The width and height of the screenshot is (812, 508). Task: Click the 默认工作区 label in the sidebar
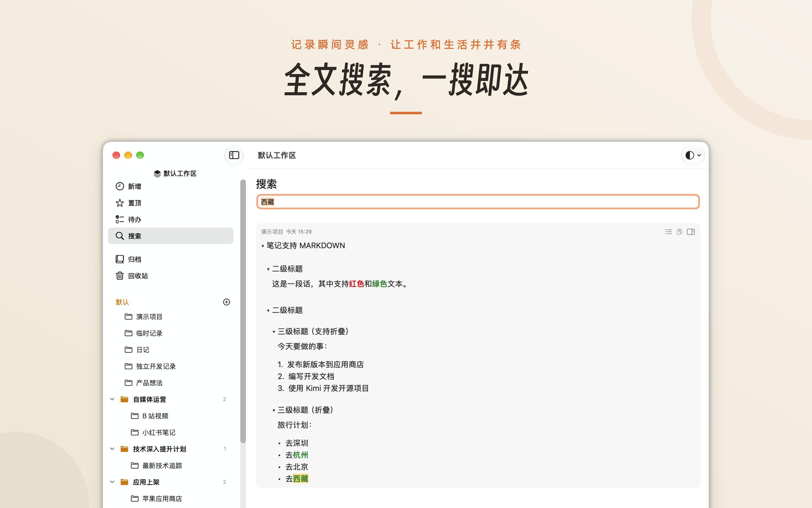(x=180, y=173)
